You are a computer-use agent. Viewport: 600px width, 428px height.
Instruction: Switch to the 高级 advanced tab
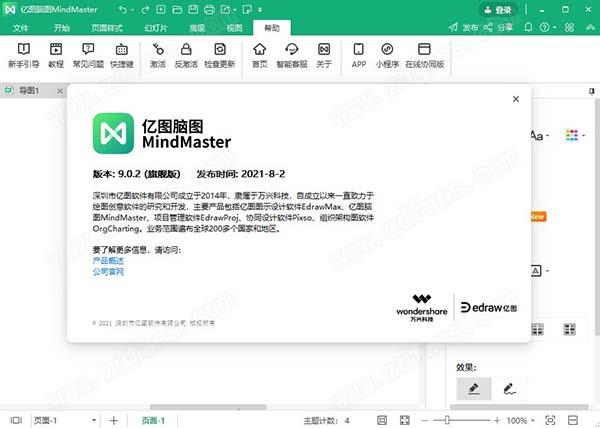(x=197, y=28)
